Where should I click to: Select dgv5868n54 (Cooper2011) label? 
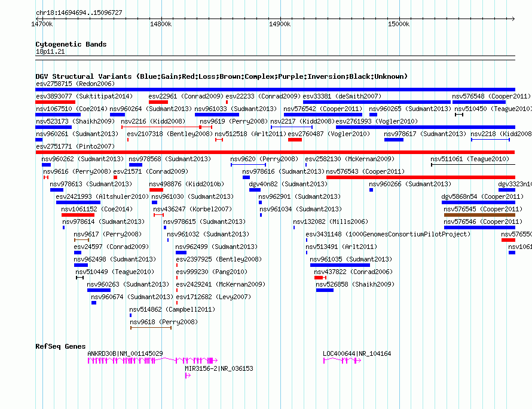[x=482, y=196]
